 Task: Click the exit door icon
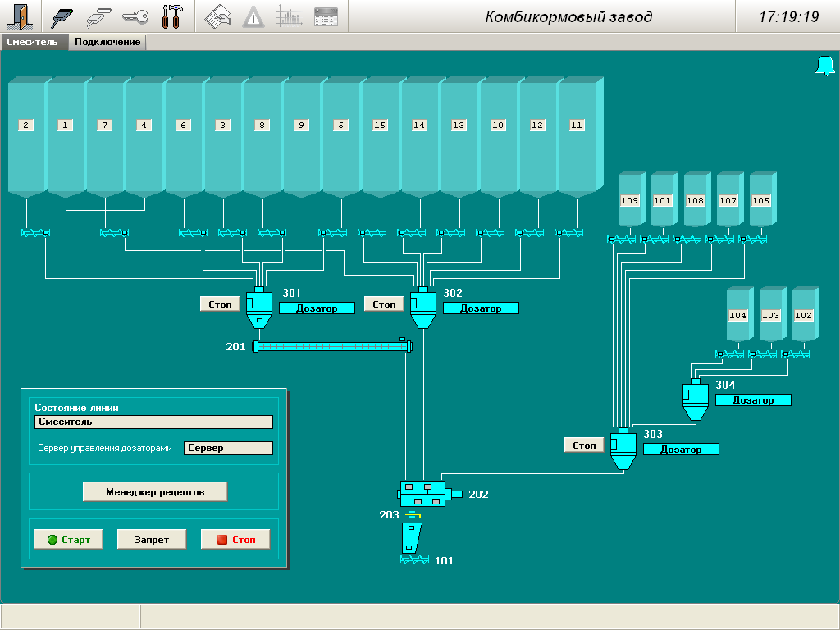[19, 16]
